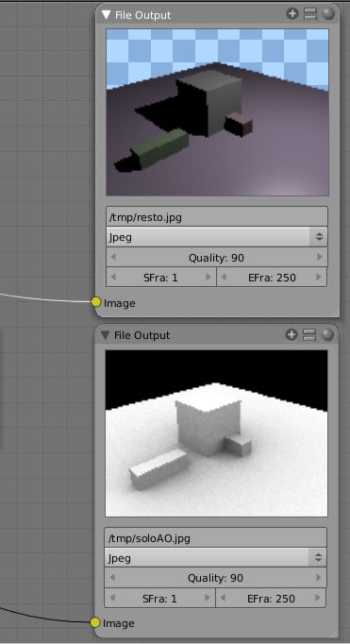350x644 pixels.
Task: Click EFra: 250 field on resto.jpg node
Action: [x=272, y=278]
